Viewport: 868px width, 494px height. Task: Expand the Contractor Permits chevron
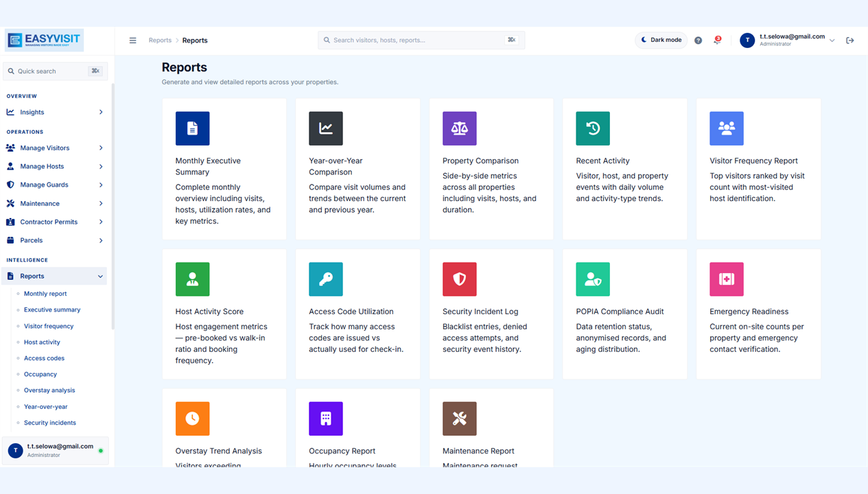pos(101,222)
